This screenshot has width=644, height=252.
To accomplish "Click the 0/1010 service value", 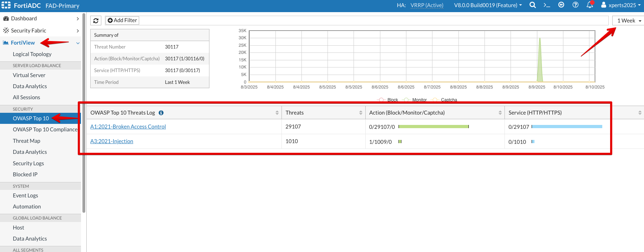I will tap(517, 142).
